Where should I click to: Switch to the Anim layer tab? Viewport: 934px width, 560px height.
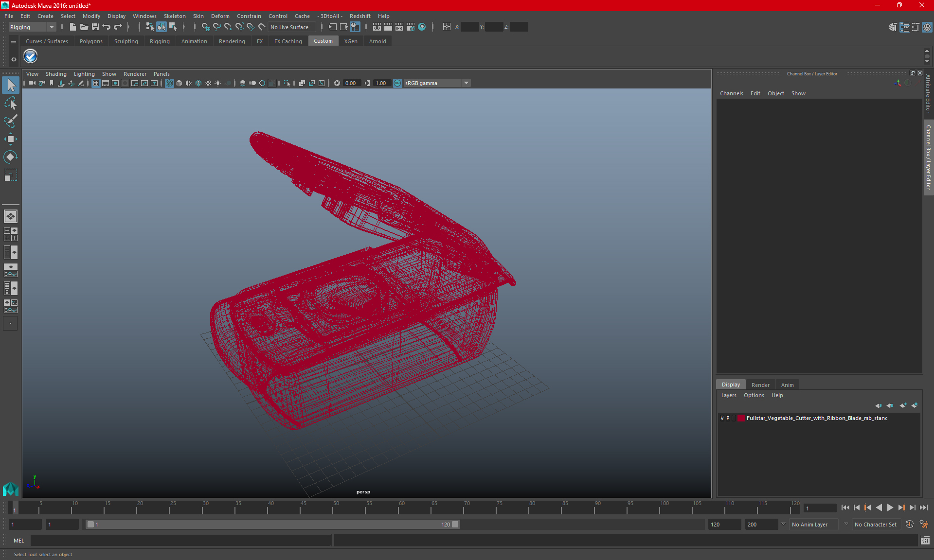[x=787, y=385]
